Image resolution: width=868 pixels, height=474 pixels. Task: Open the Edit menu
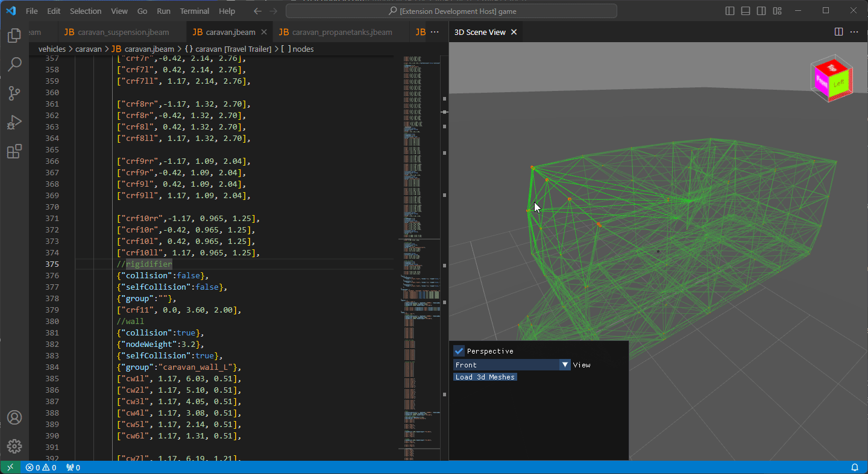click(54, 11)
